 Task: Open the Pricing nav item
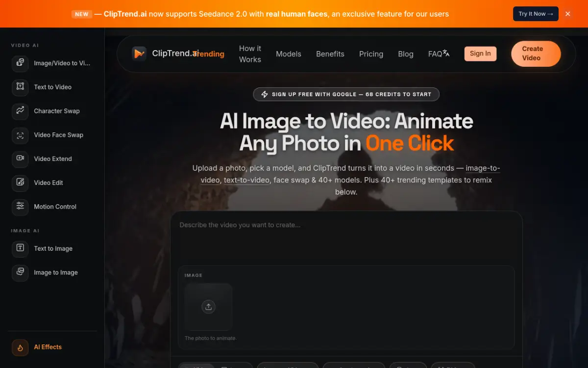coord(371,54)
